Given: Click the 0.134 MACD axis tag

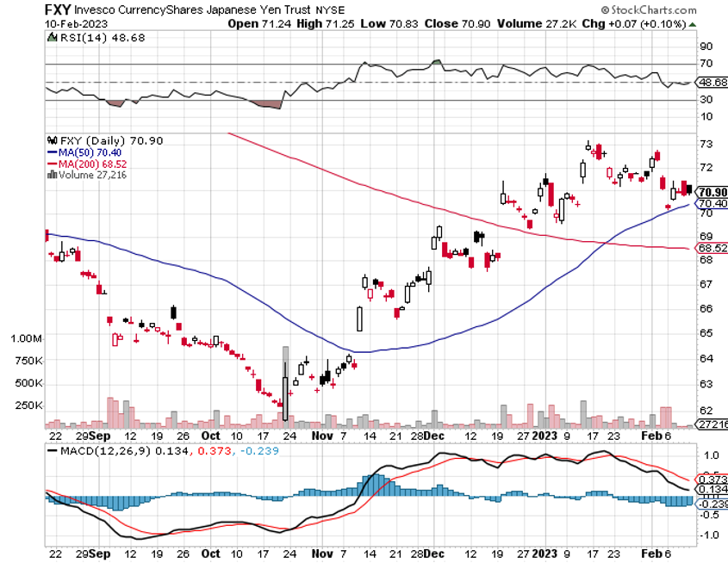Looking at the screenshot, I should pos(712,490).
